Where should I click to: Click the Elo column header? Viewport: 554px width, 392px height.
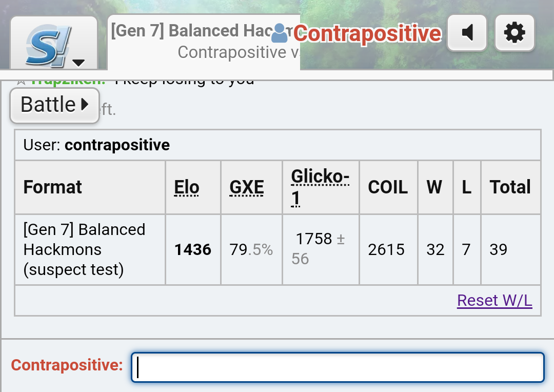[187, 187]
